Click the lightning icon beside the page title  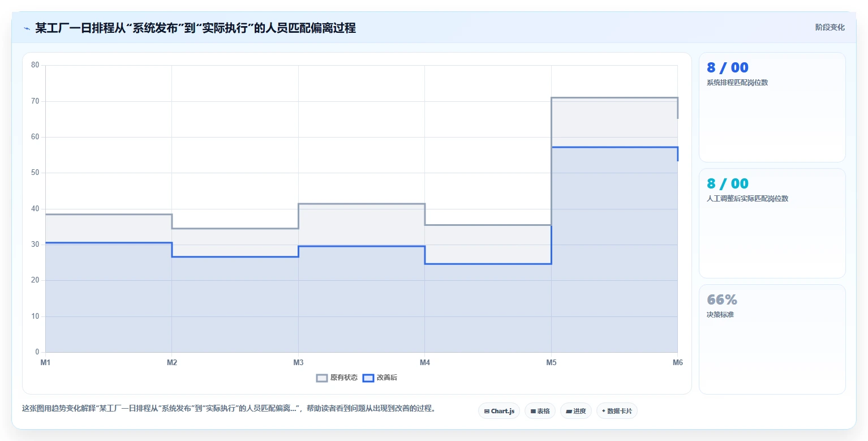[x=27, y=28]
